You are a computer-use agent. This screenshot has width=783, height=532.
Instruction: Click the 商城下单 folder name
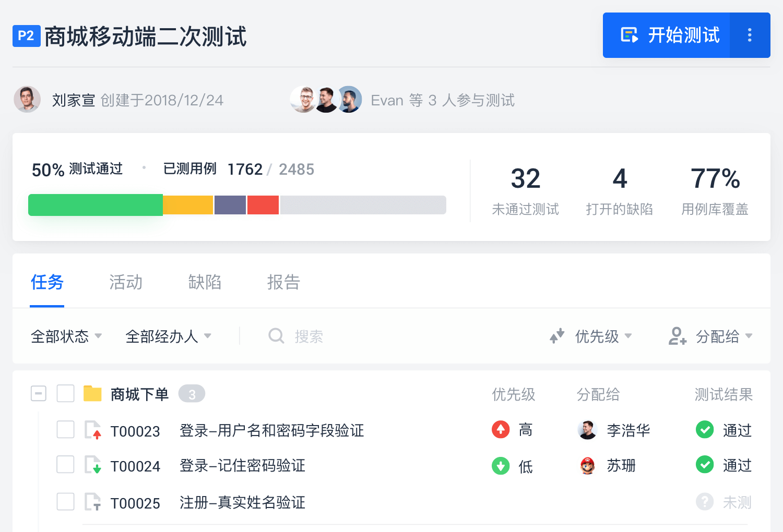139,394
